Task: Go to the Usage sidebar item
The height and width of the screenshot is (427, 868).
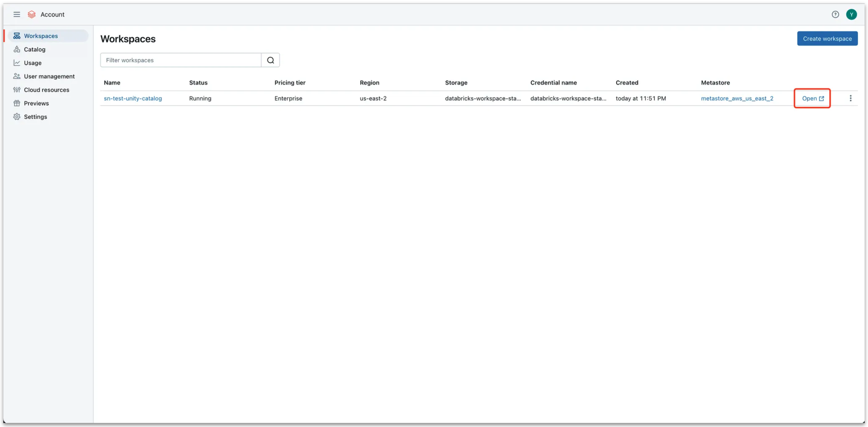Action: [33, 63]
